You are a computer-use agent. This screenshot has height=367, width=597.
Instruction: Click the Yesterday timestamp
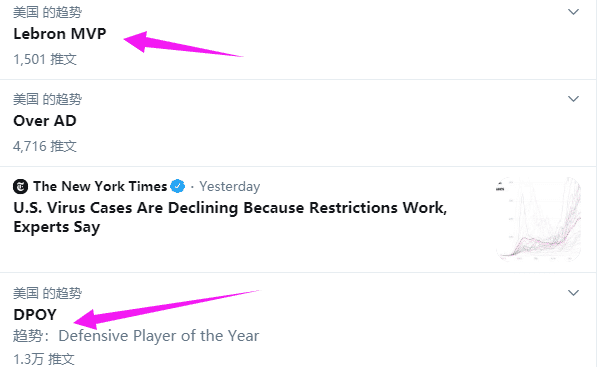pyautogui.click(x=230, y=187)
